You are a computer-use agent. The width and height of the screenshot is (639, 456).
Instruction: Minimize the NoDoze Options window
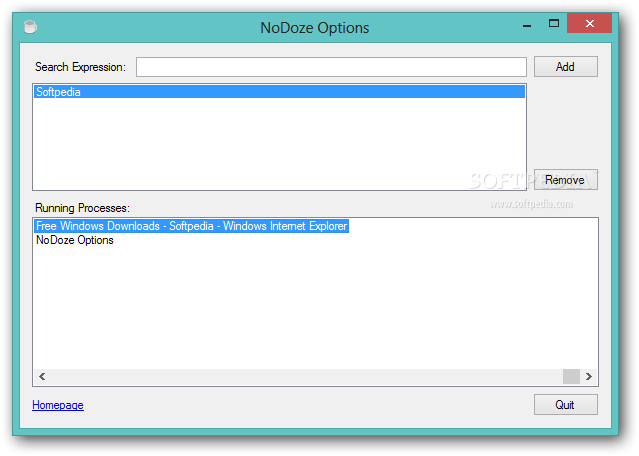tap(527, 24)
